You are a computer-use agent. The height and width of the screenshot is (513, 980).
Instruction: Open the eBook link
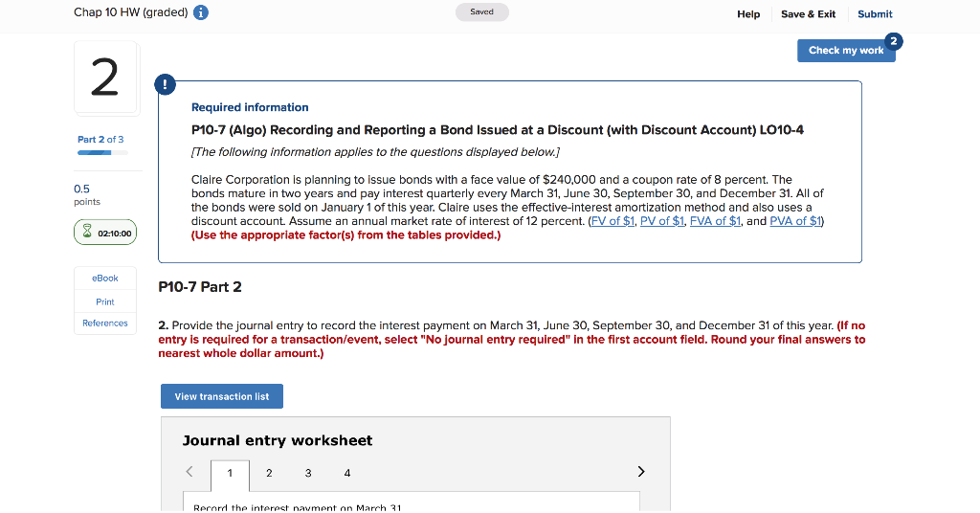pos(105,279)
